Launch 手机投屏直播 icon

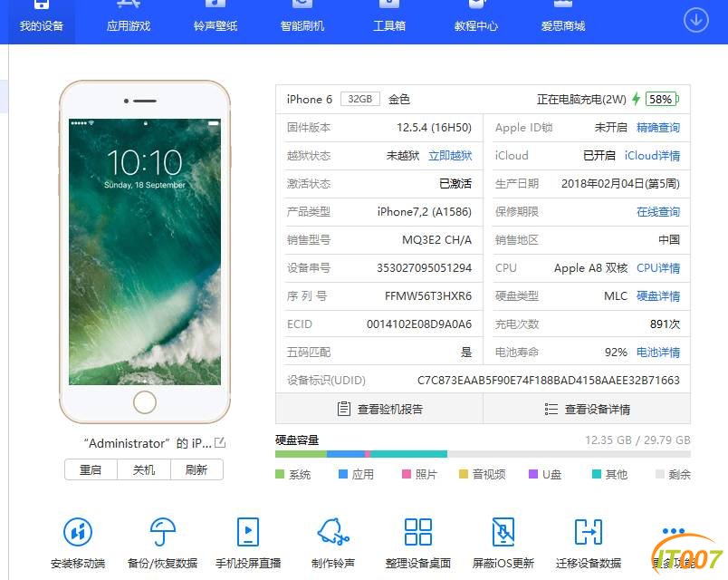248,531
